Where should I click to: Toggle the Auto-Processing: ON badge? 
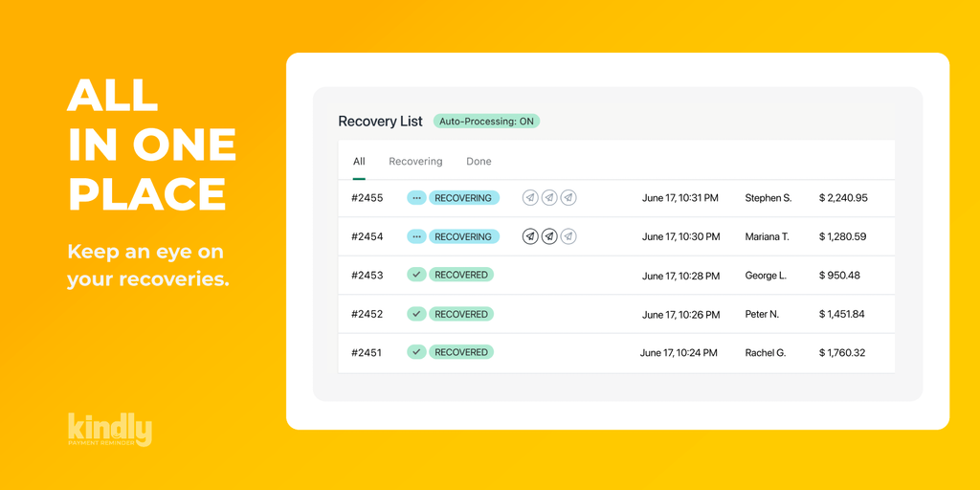pyautogui.click(x=486, y=122)
